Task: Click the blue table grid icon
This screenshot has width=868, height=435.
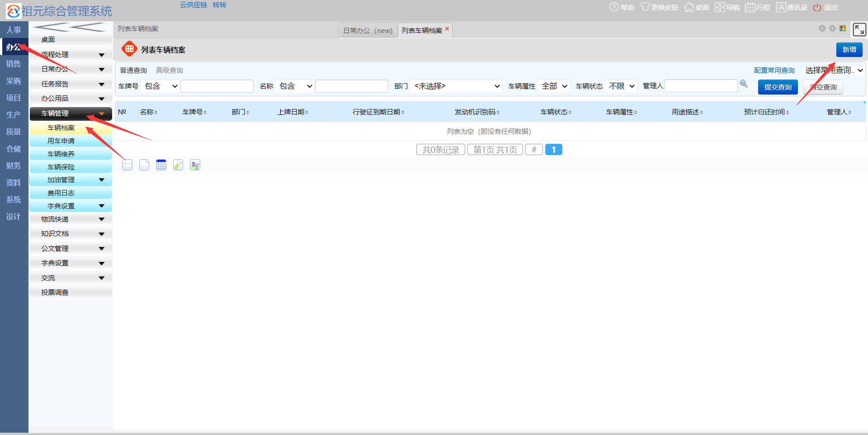Action: [x=161, y=165]
